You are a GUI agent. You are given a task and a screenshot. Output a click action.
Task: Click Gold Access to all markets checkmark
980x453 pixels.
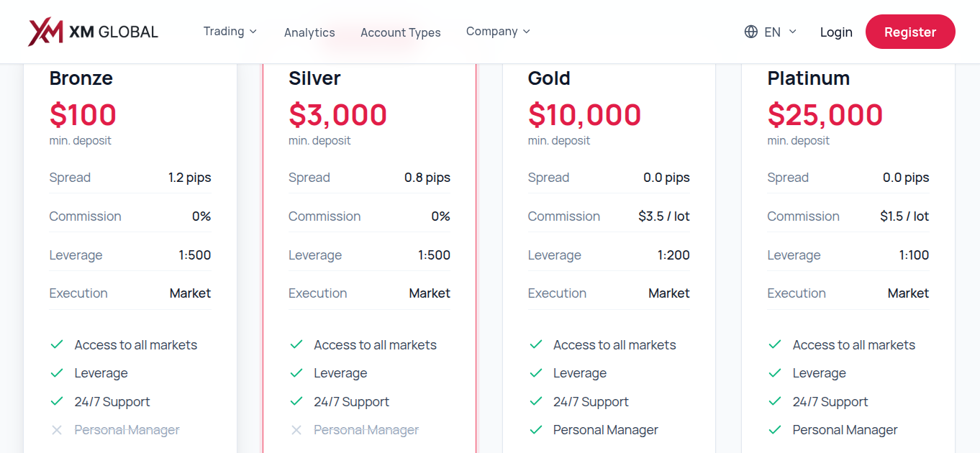pos(535,344)
